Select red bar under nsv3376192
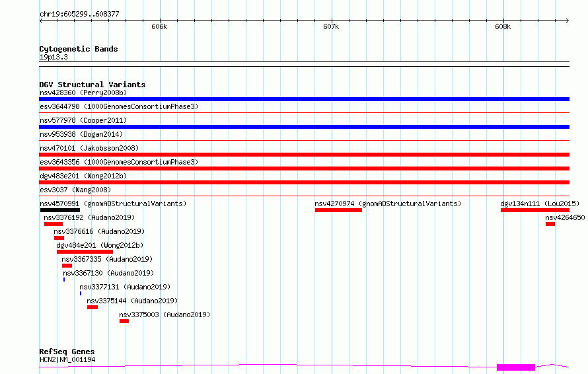Image resolution: width=588 pixels, height=374 pixels. [54, 224]
